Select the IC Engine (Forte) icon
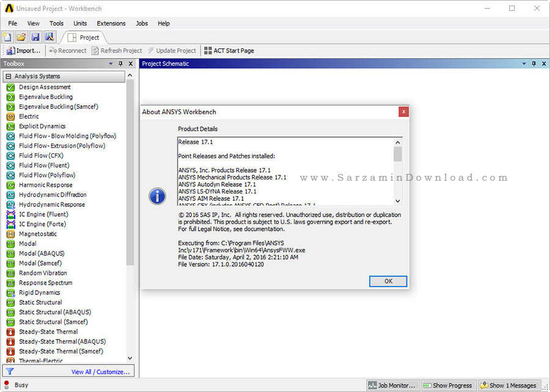The width and height of the screenshot is (550, 392). tap(10, 225)
